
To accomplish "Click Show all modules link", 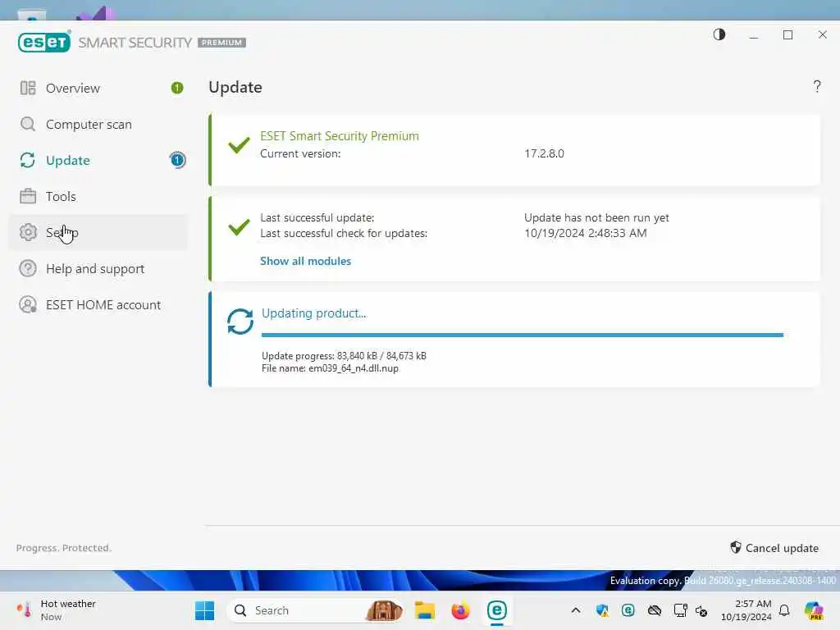I will coord(305,261).
